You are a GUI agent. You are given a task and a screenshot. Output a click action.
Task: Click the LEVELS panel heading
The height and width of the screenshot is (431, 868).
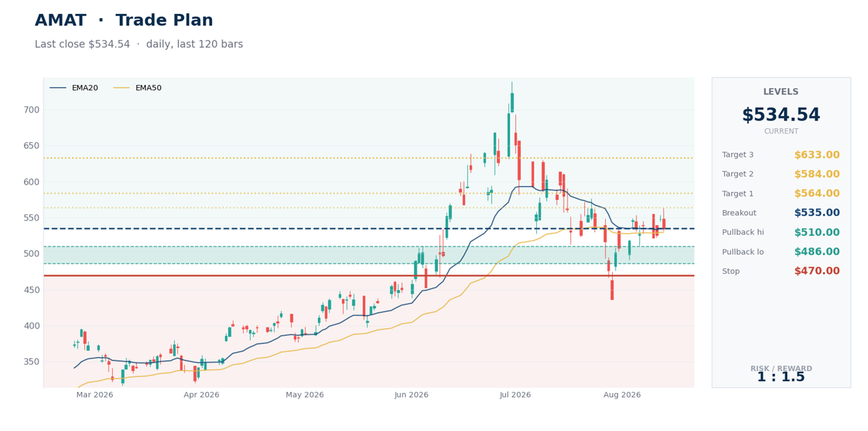pos(781,92)
